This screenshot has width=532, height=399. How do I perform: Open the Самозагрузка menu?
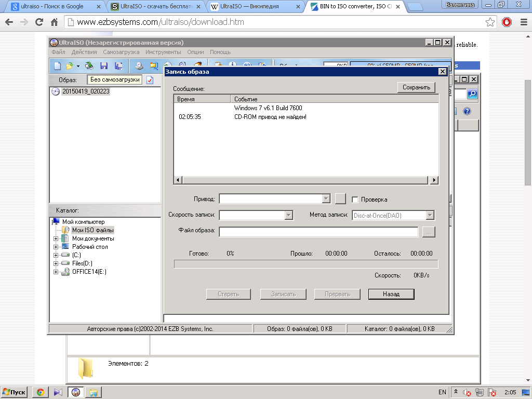pyautogui.click(x=121, y=52)
